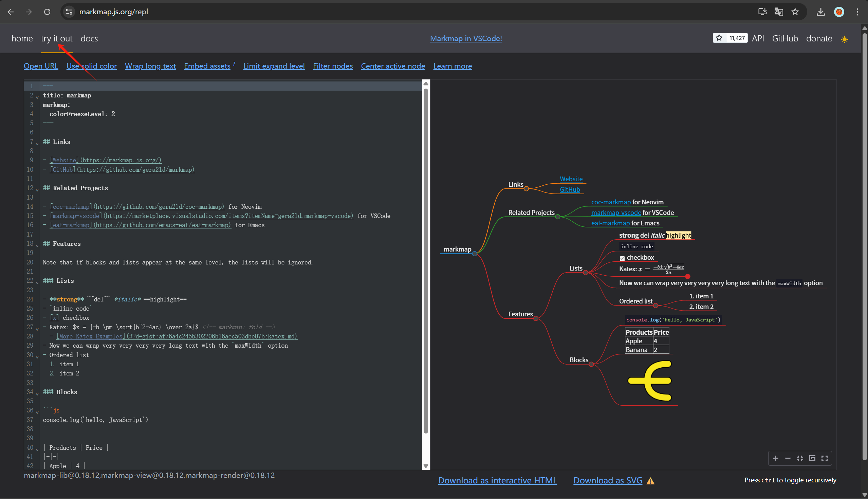The height and width of the screenshot is (499, 868).
Task: Collapse the Features section fold arrow, line 18
Action: pyautogui.click(x=37, y=245)
